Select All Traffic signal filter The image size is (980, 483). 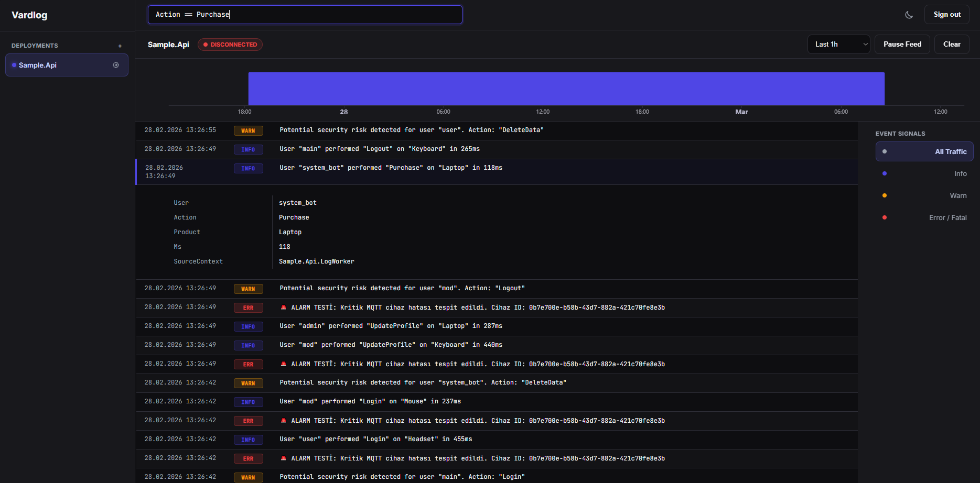(x=924, y=151)
